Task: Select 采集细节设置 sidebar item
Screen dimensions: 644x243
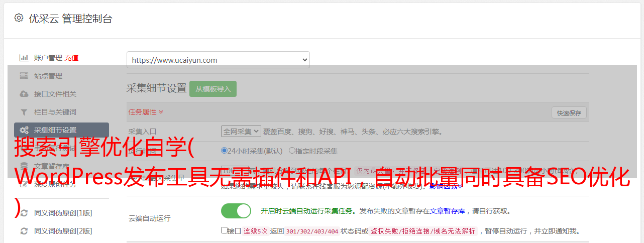Action: [x=61, y=130]
